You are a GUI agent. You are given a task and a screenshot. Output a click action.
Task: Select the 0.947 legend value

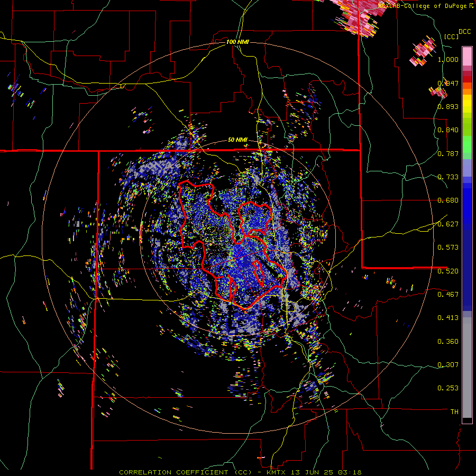(x=448, y=83)
